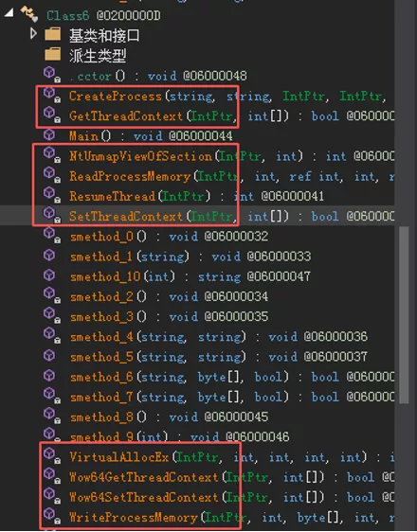Collapse the Class6 tree node arrow
Screen dimensions: 417x532
point(9,13)
